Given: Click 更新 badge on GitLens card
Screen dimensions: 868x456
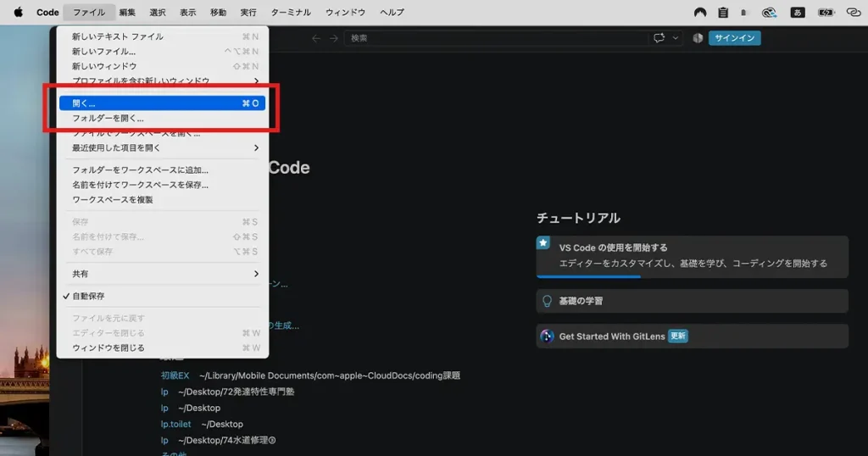Looking at the screenshot, I should [x=678, y=336].
